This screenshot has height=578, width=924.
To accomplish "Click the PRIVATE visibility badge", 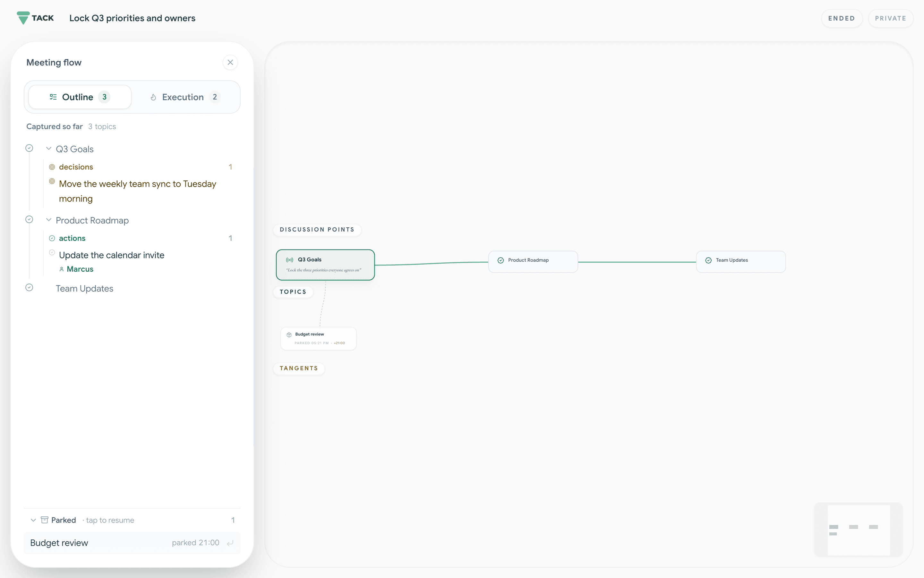I will pos(890,18).
